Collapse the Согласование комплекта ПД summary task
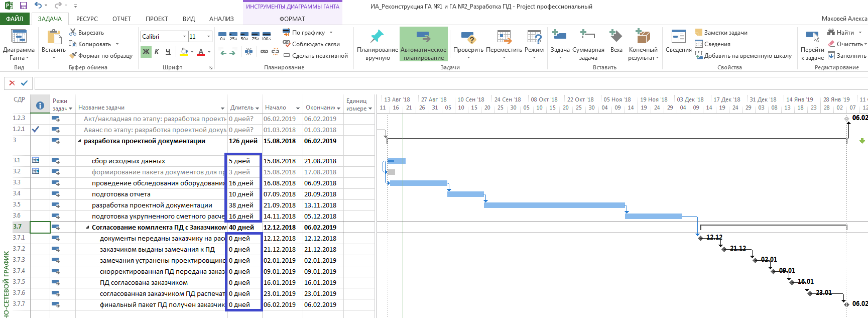The image size is (868, 318). pyautogui.click(x=87, y=228)
